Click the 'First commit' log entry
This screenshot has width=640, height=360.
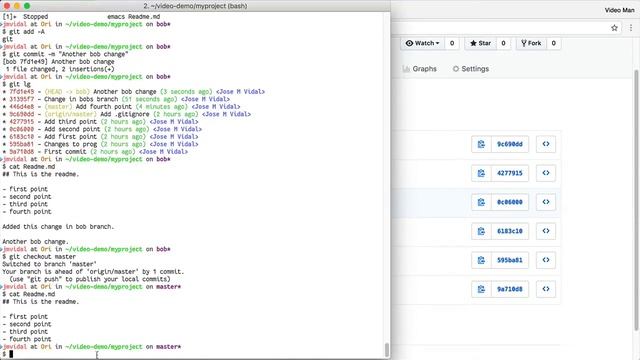point(95,151)
